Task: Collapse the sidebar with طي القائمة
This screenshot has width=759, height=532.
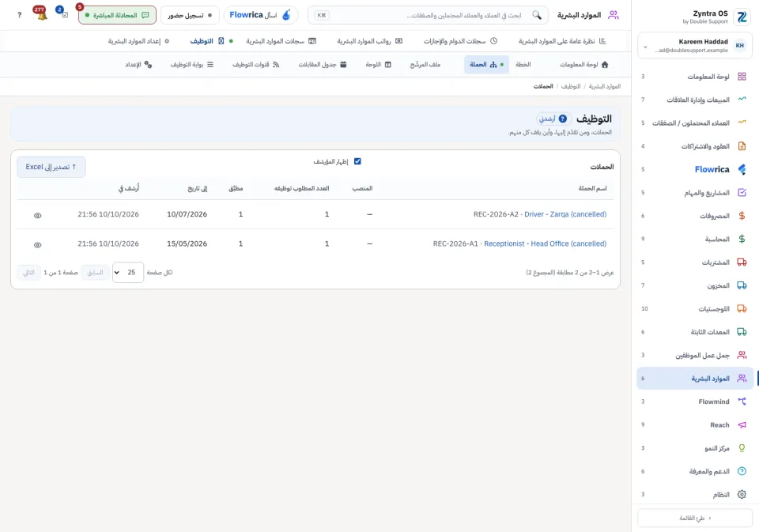Action: tap(695, 518)
